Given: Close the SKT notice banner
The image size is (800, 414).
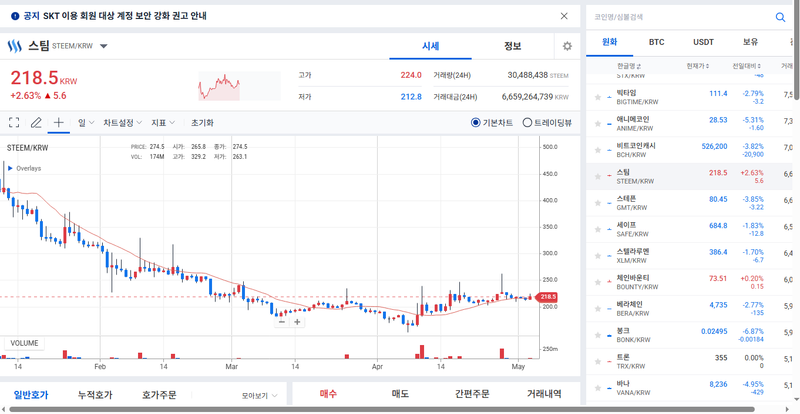Looking at the screenshot, I should tap(564, 16).
